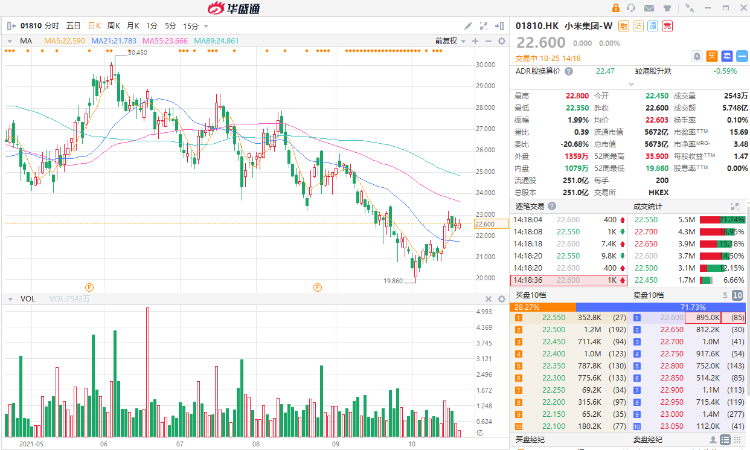Toggle order book depth to 5
This screenshot has height=450, width=750.
tap(723, 295)
